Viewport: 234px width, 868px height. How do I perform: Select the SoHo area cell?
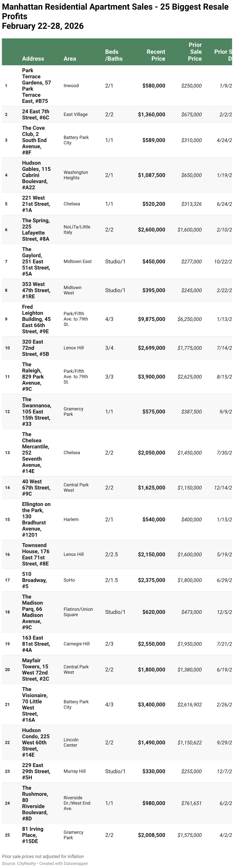pos(69,580)
